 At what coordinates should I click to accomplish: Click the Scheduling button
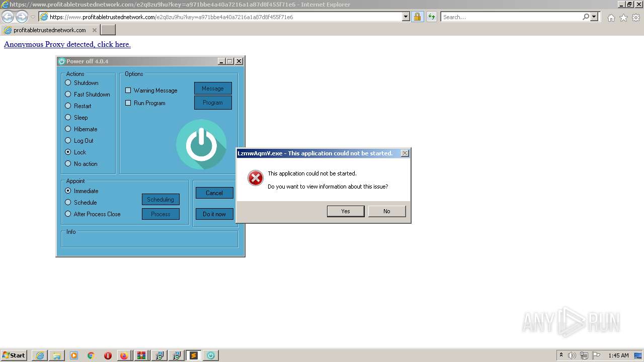click(160, 200)
